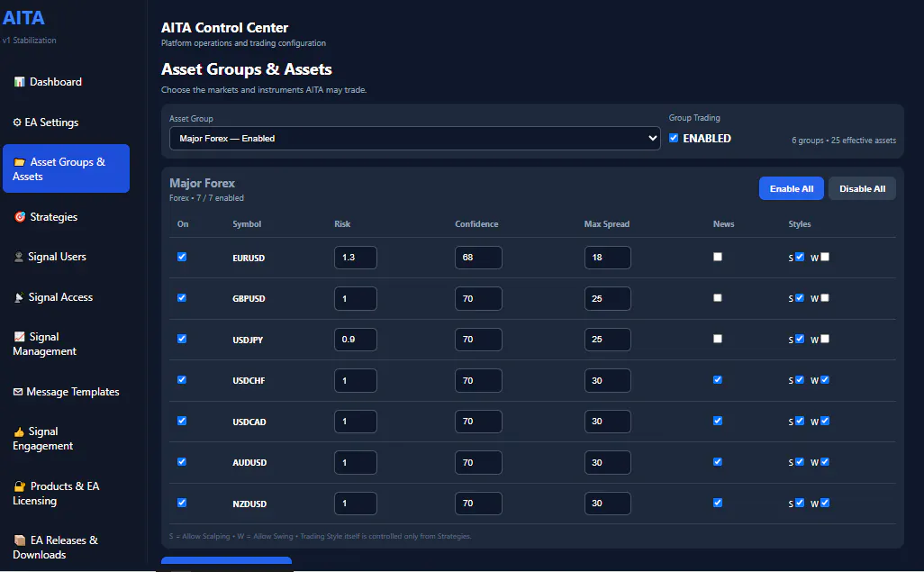Click the USDCHF Max Spread field
This screenshot has height=572, width=924.
(x=608, y=380)
